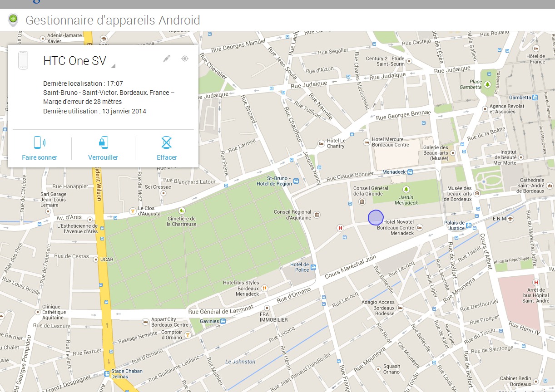This screenshot has height=392, width=555.
Task: Click the 'Agence Revolat et Associés' label
Action: coord(506,109)
